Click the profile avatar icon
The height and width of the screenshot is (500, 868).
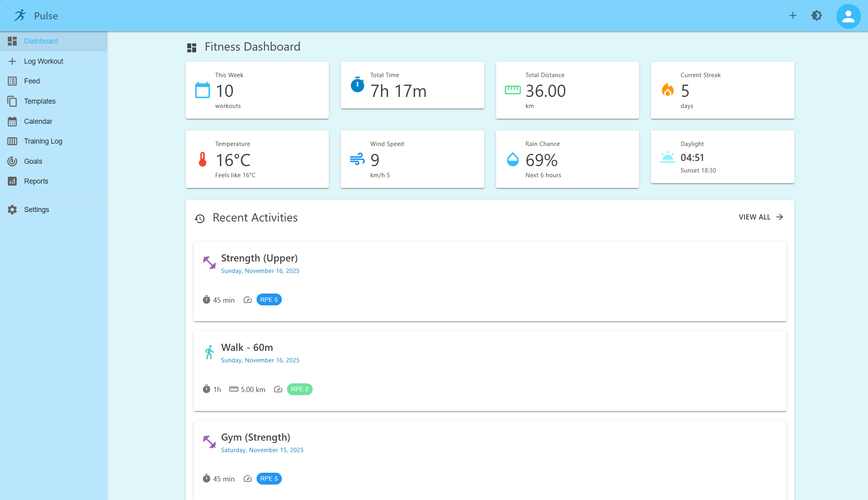pyautogui.click(x=849, y=16)
